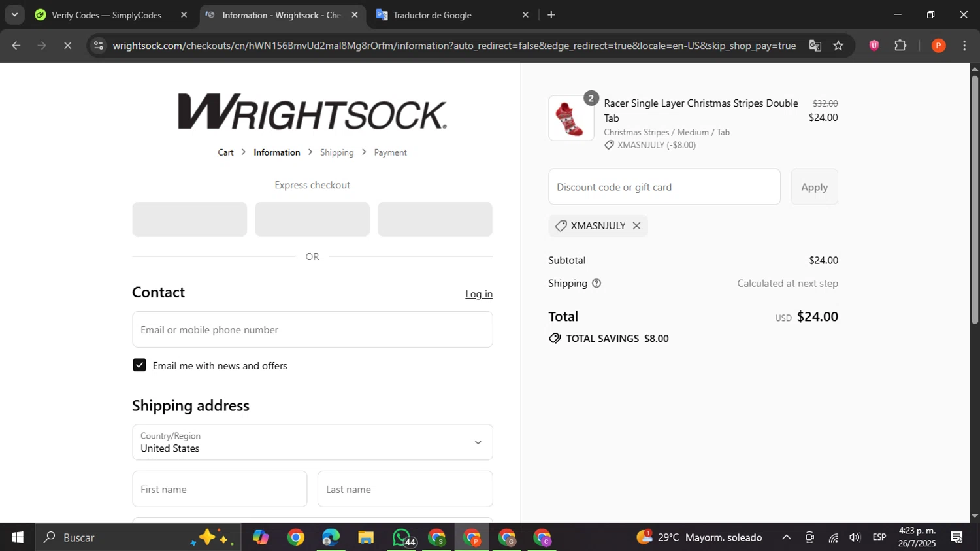Open Chrome profile C taskbar icon
Viewport: 980px width, 551px height.
pyautogui.click(x=543, y=537)
